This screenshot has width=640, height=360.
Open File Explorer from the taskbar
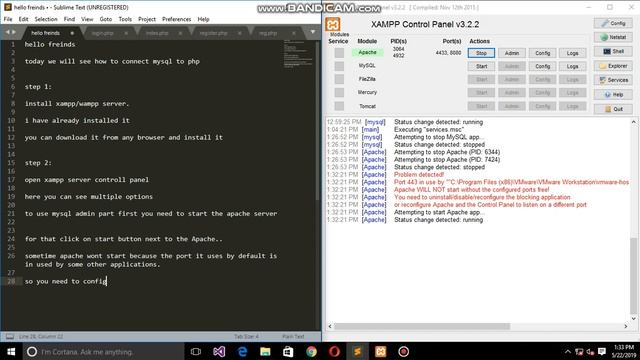coord(265,351)
